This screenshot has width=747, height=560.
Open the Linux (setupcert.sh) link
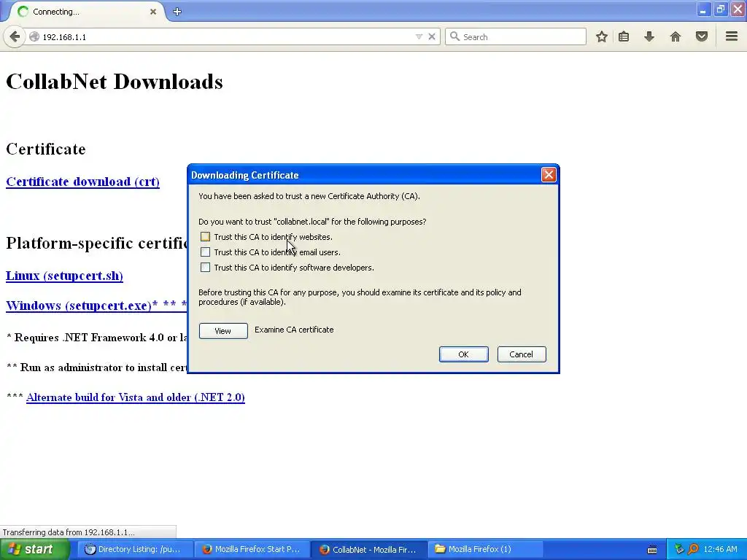pos(65,276)
